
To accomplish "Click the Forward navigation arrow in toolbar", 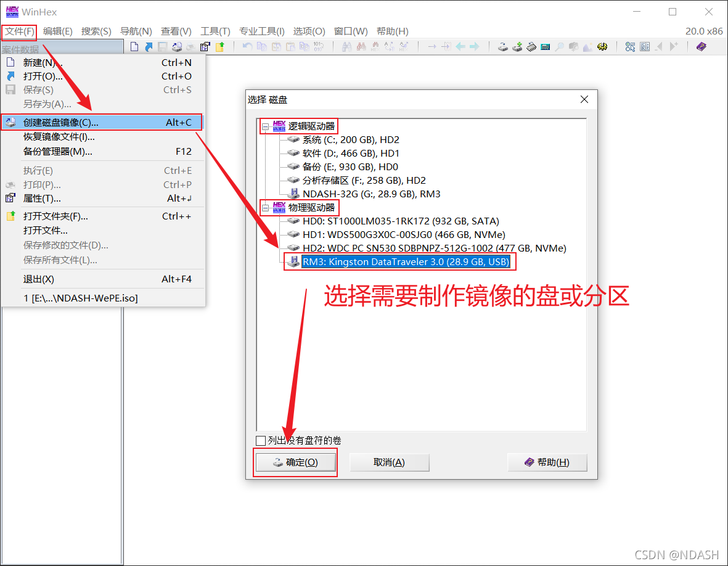I will tap(475, 46).
